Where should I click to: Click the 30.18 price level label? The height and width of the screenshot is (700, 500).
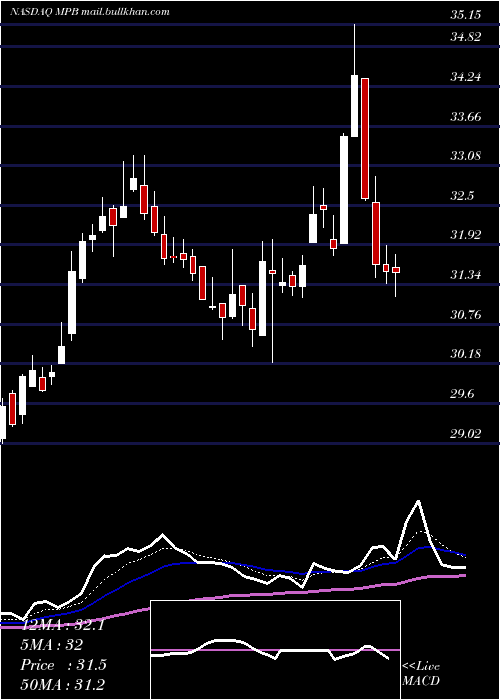(466, 354)
